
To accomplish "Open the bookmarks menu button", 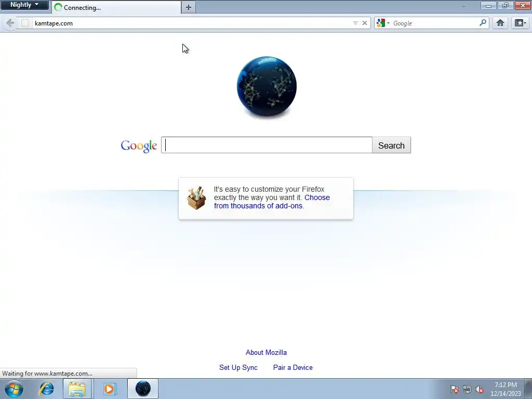I will click(x=520, y=23).
